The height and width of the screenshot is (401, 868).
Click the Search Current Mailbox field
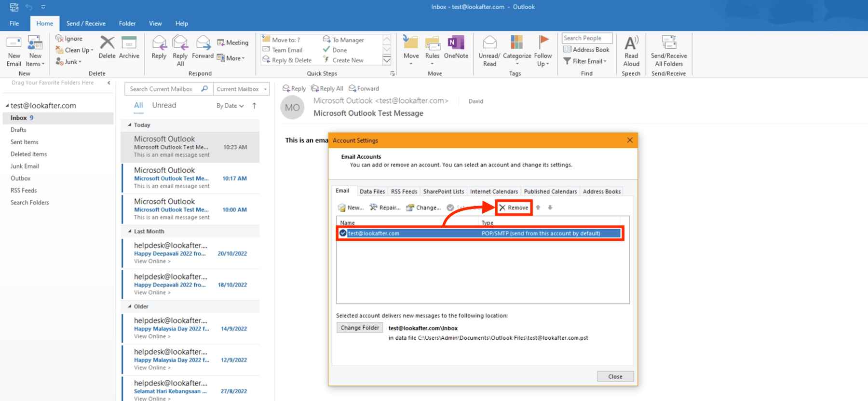(x=162, y=89)
